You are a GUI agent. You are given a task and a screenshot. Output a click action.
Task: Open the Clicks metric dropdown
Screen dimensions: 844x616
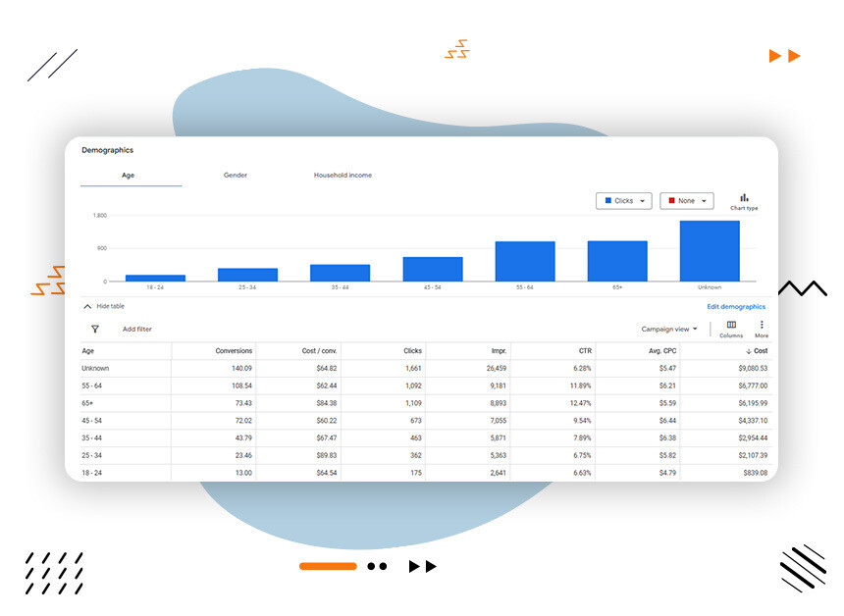pos(624,201)
